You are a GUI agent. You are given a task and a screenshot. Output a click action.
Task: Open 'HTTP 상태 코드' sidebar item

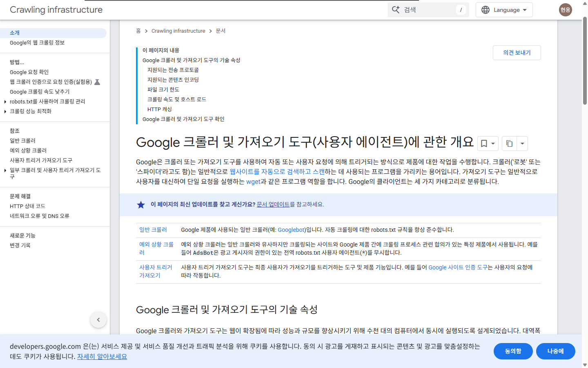pos(27,206)
